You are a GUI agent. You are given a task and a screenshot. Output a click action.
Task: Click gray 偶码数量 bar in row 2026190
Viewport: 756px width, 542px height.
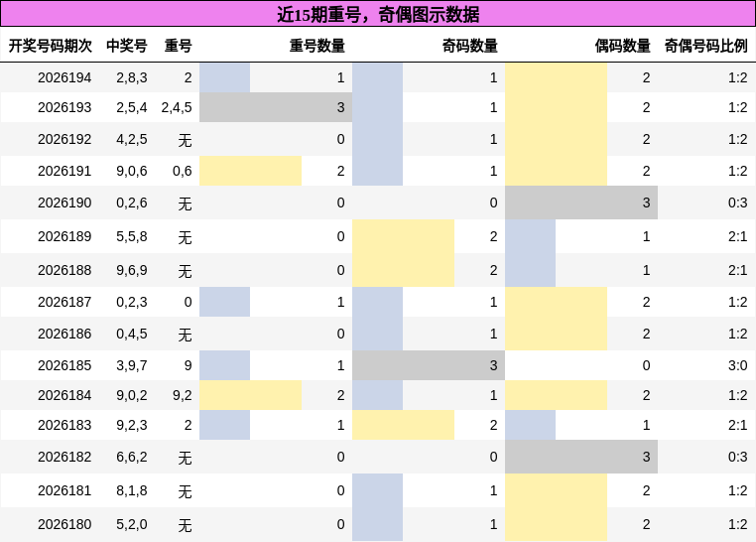click(x=581, y=203)
